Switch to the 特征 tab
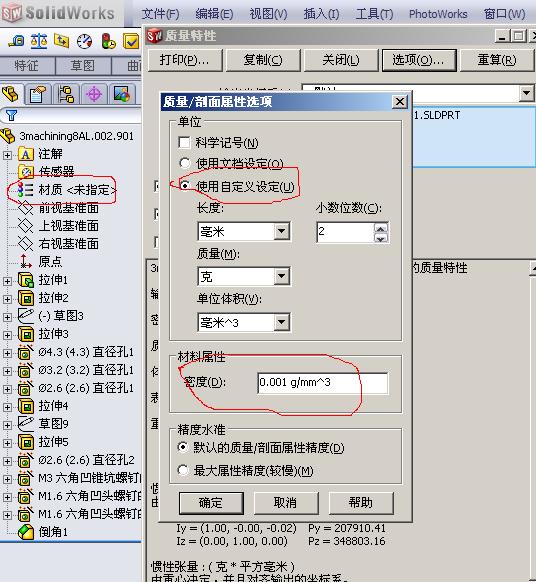 (x=27, y=66)
